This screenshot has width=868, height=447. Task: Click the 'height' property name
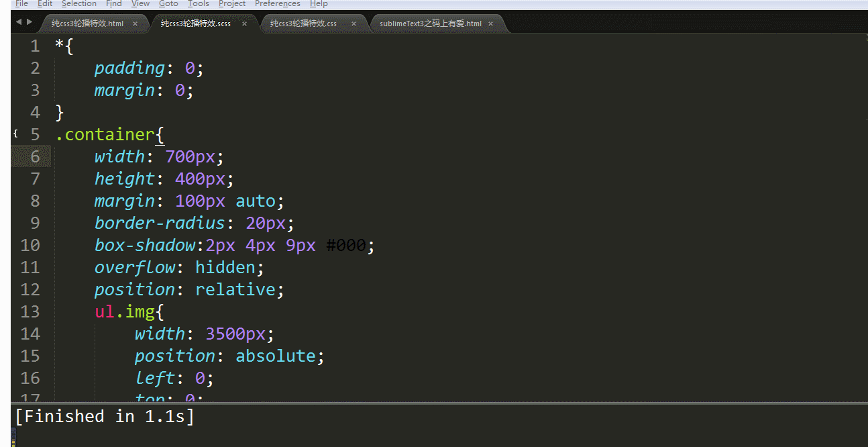(x=124, y=179)
